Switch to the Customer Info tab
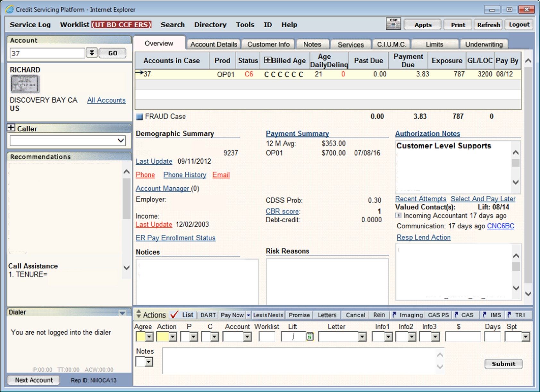 pyautogui.click(x=268, y=44)
